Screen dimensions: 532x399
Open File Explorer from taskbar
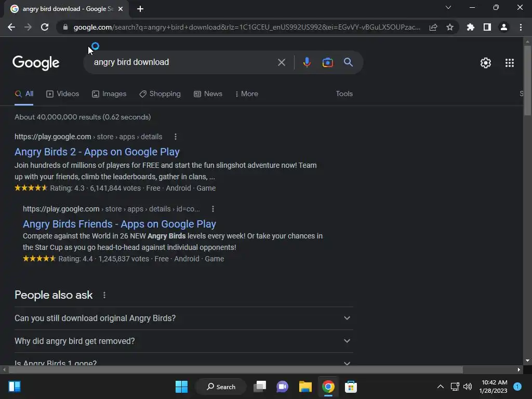[x=305, y=387]
